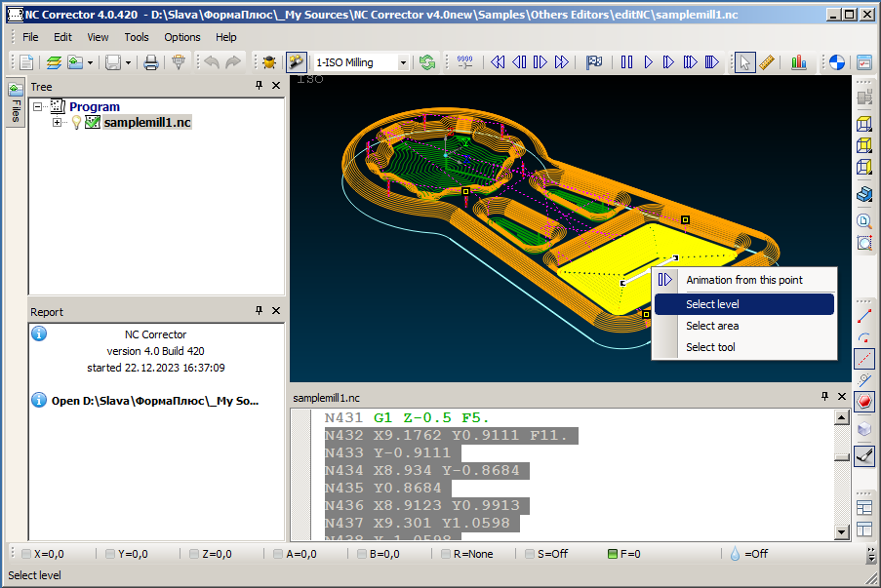Step one frame backward in animation
Viewport: 881px width, 588px height.
point(519,62)
